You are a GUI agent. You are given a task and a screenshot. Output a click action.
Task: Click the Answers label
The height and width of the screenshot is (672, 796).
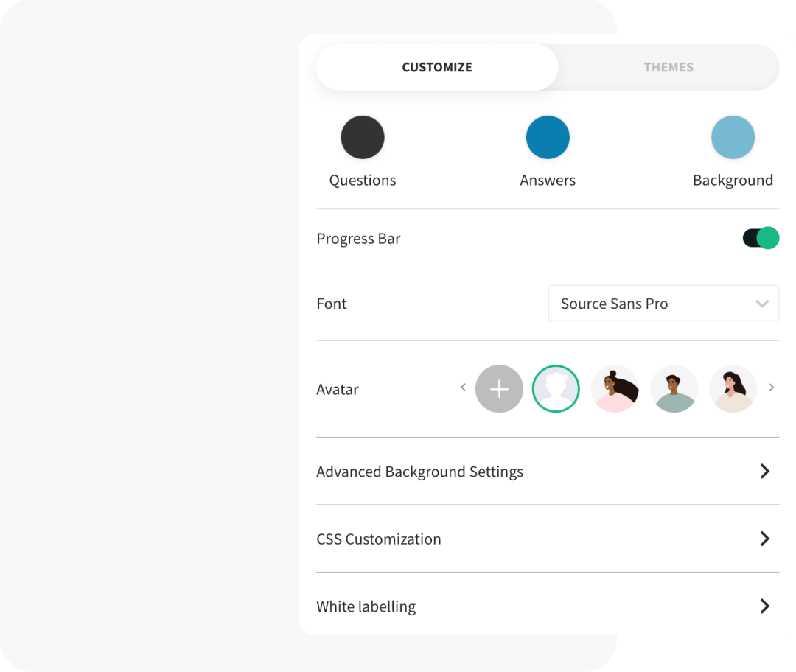click(x=548, y=181)
